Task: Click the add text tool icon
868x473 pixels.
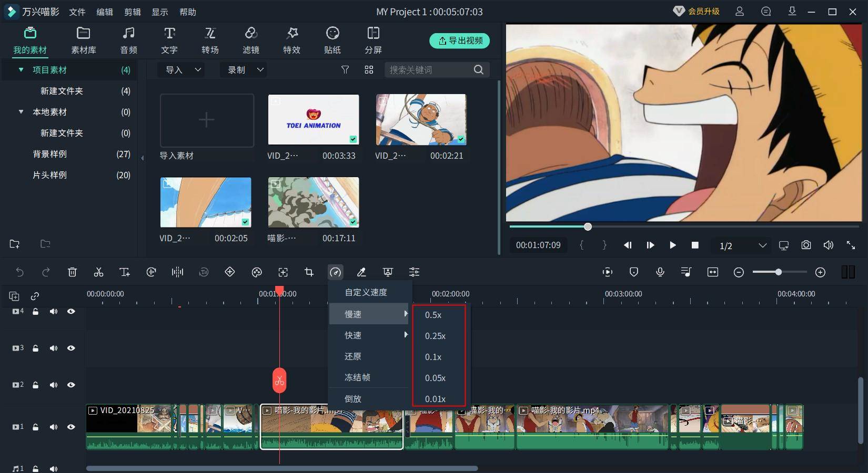Action: (125, 272)
